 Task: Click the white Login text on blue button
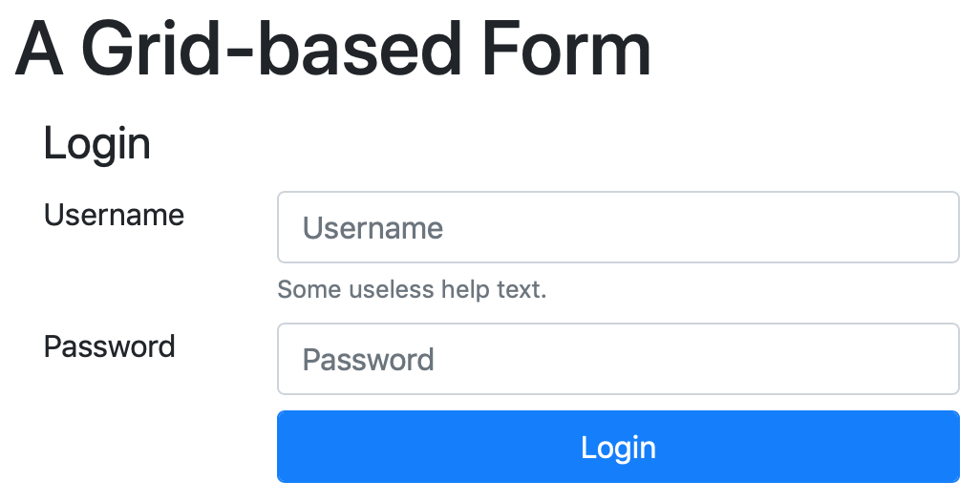click(x=618, y=448)
